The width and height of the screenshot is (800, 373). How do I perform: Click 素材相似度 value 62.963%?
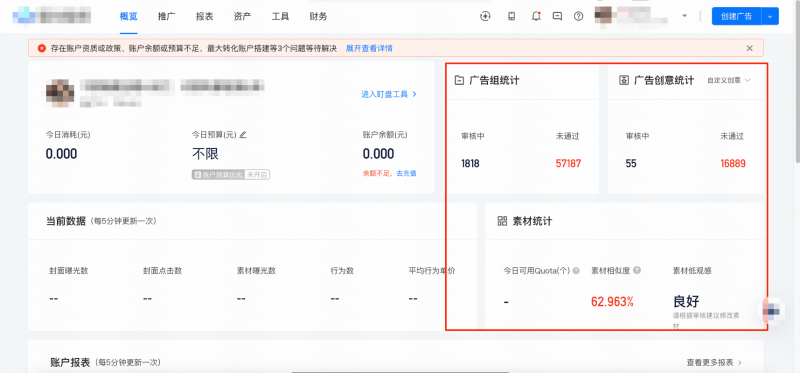pos(612,302)
